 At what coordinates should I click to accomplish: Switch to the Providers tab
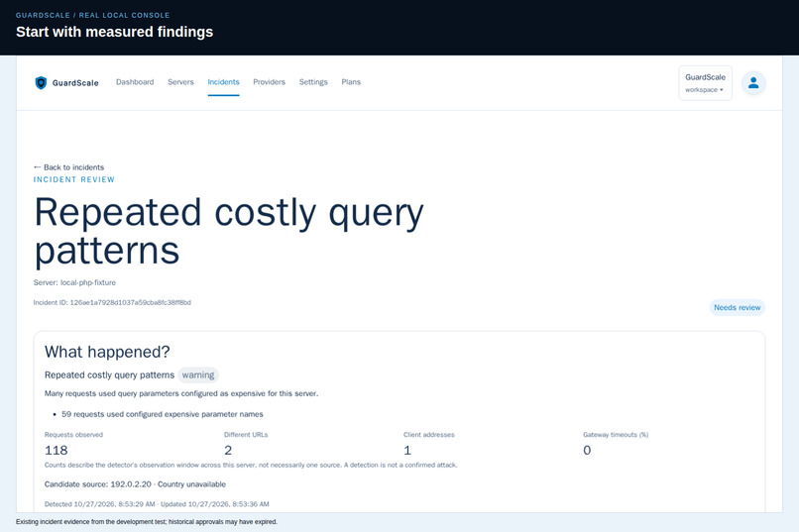pyautogui.click(x=269, y=82)
